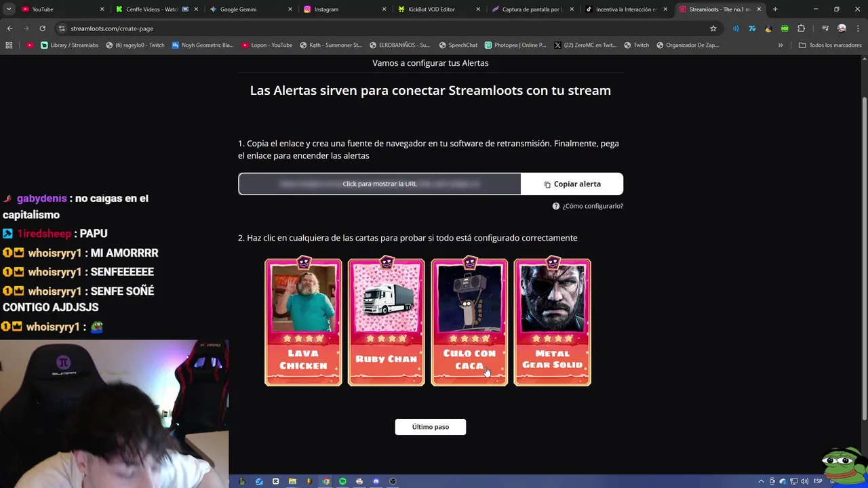The image size is (868, 488).
Task: Open the ZeroMC en Twit... bookmark
Action: [x=585, y=45]
